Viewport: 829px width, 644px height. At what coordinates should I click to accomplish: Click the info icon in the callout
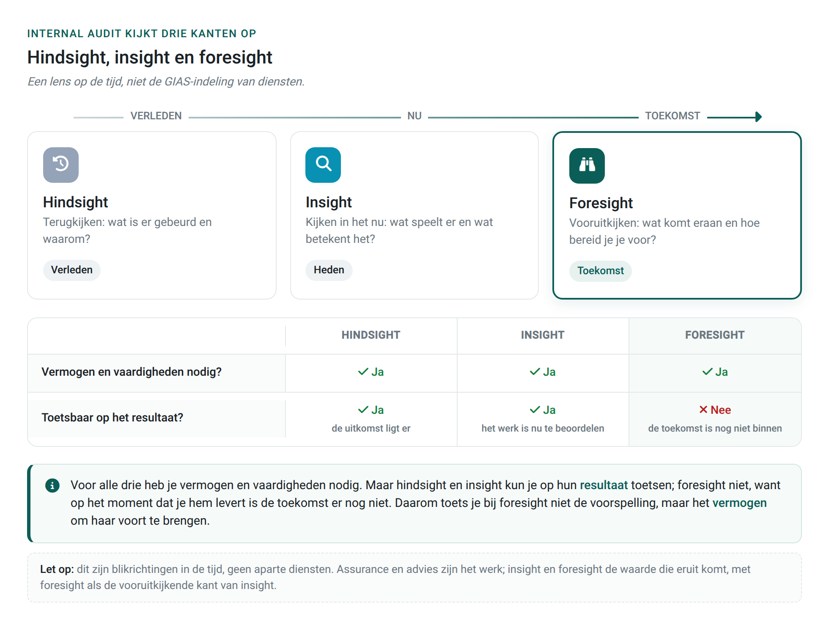pos(52,485)
